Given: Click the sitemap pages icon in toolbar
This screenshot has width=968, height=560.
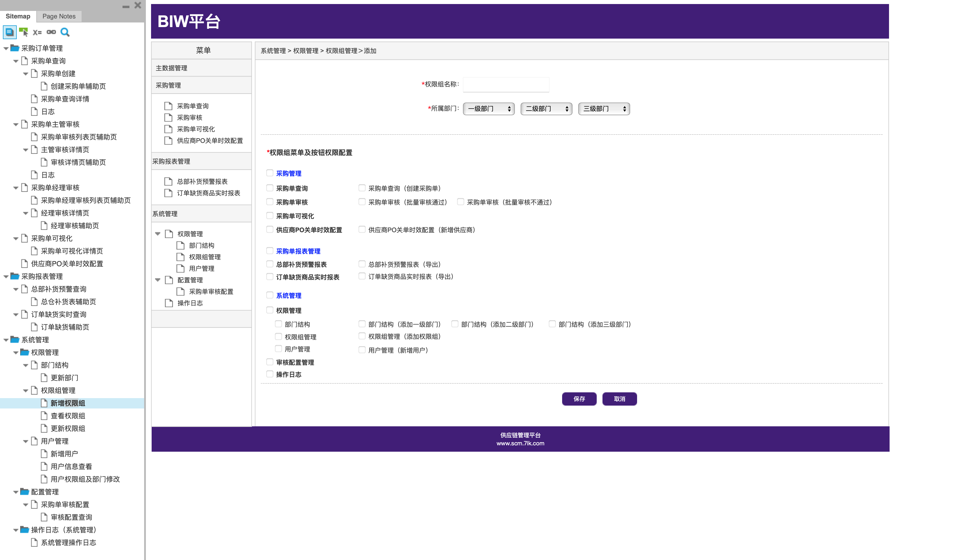Looking at the screenshot, I should pos(10,32).
